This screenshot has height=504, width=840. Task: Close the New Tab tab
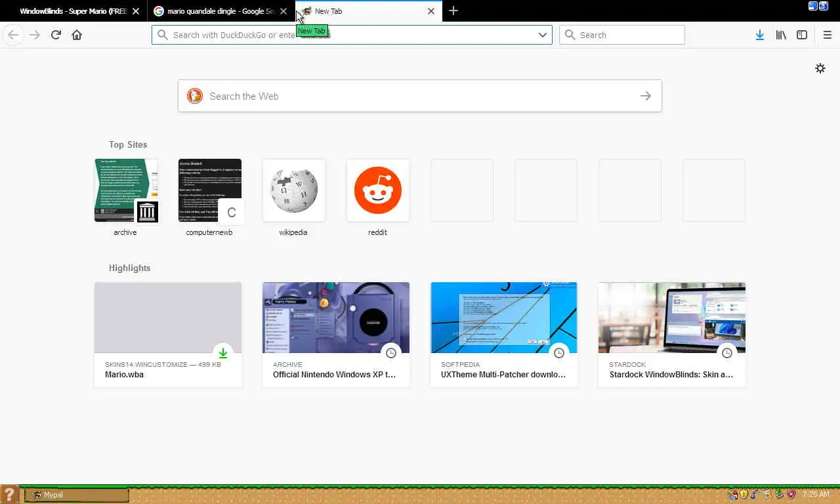pyautogui.click(x=431, y=11)
